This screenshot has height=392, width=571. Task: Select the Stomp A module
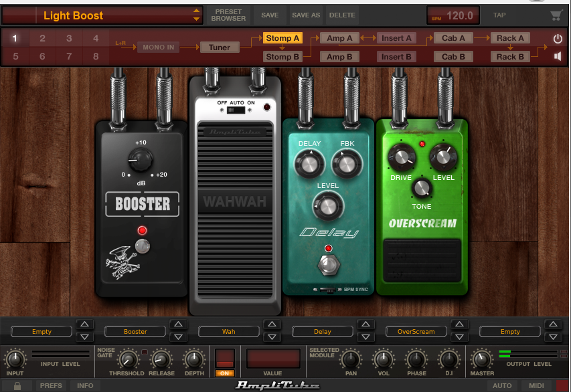coord(282,38)
